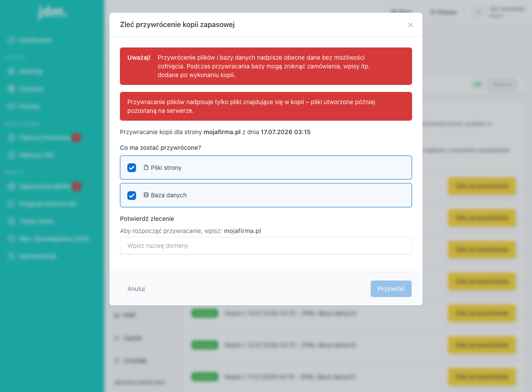
Task: Confirm restore with the Przywróć button
Action: click(391, 289)
